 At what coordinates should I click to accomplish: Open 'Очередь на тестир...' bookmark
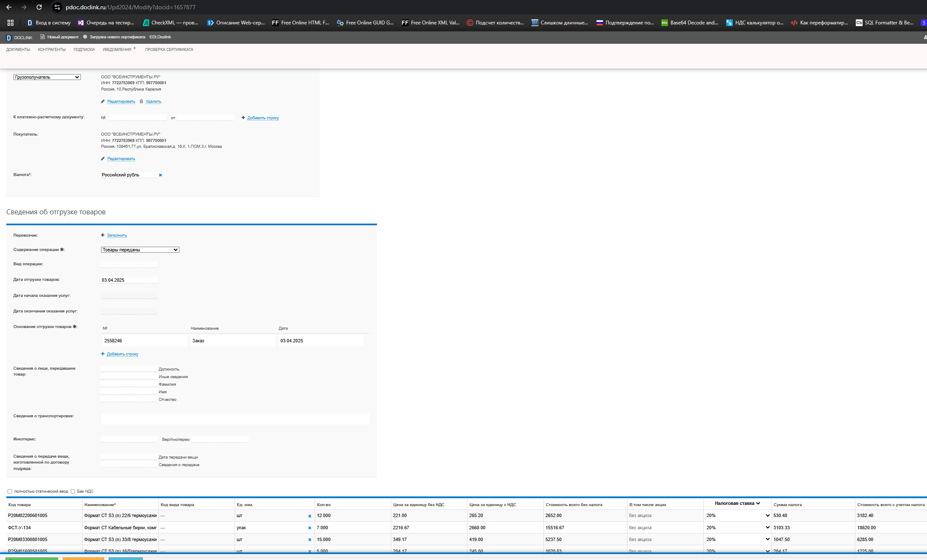(106, 23)
